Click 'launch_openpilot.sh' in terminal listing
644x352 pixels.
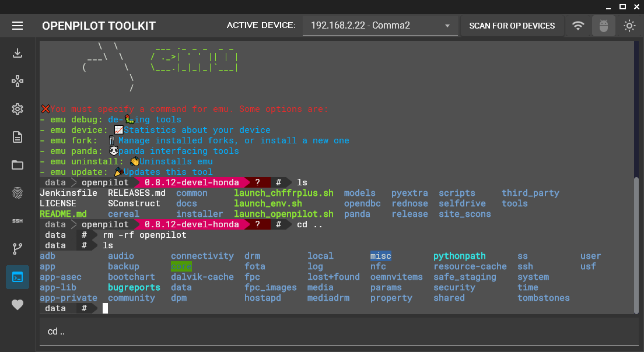284,214
